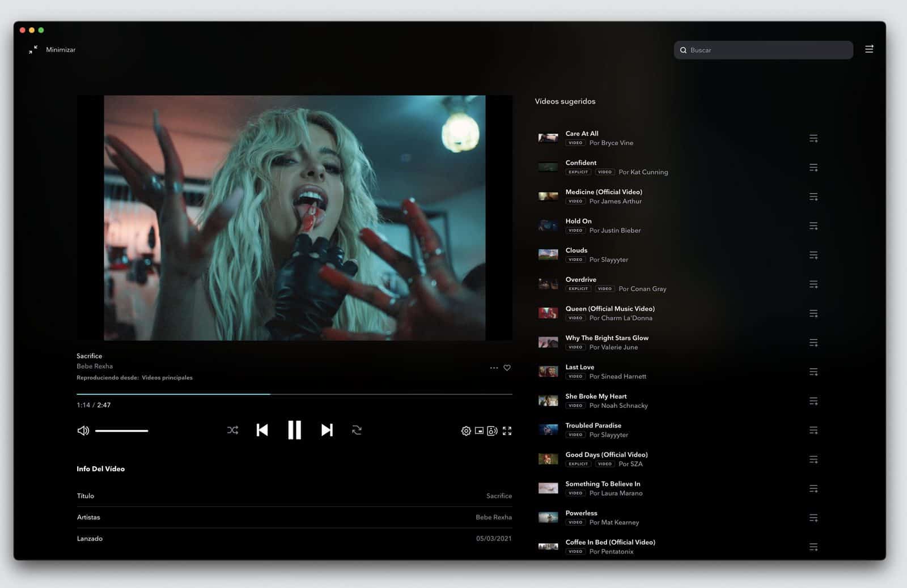Open the audio output device icon

[x=492, y=431]
